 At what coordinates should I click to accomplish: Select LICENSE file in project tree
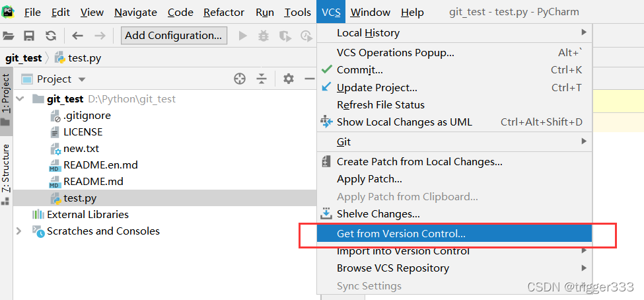coord(83,132)
